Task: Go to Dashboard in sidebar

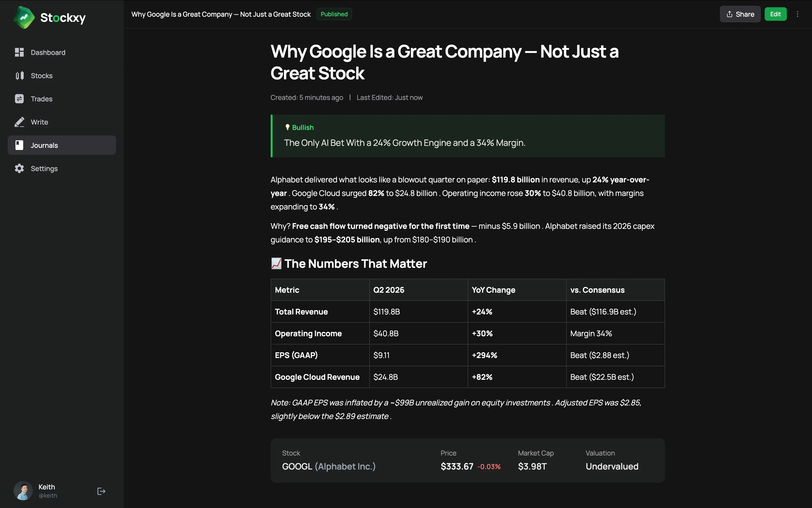Action: [x=62, y=52]
